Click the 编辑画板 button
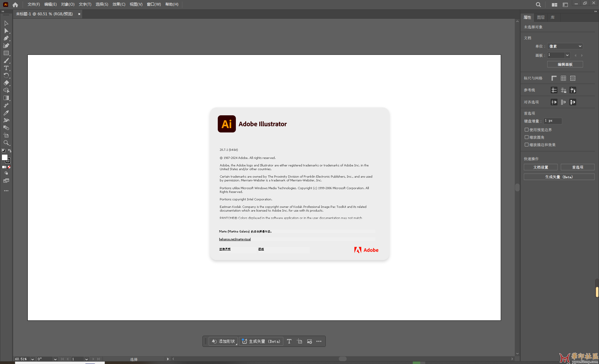599x364 pixels. point(565,64)
